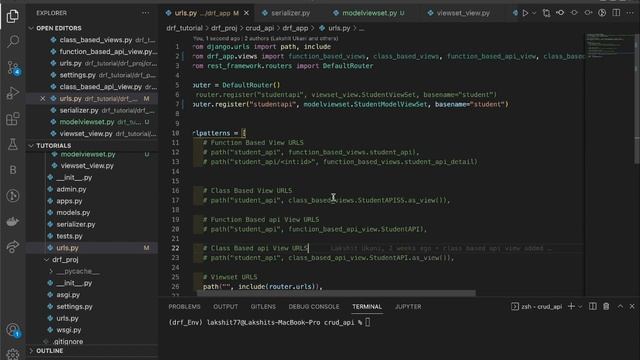
Task: Kill terminal with trash icon
Action: 606,306
